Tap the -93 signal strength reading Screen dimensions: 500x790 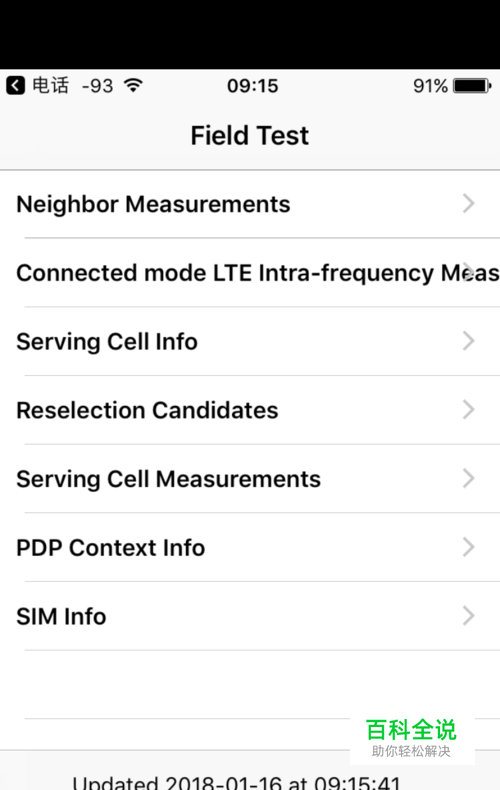(x=98, y=86)
